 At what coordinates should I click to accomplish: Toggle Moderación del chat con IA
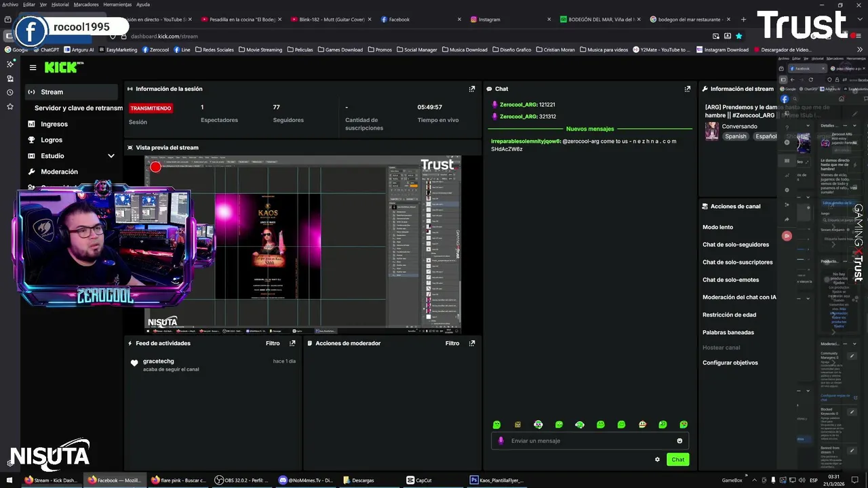point(739,298)
